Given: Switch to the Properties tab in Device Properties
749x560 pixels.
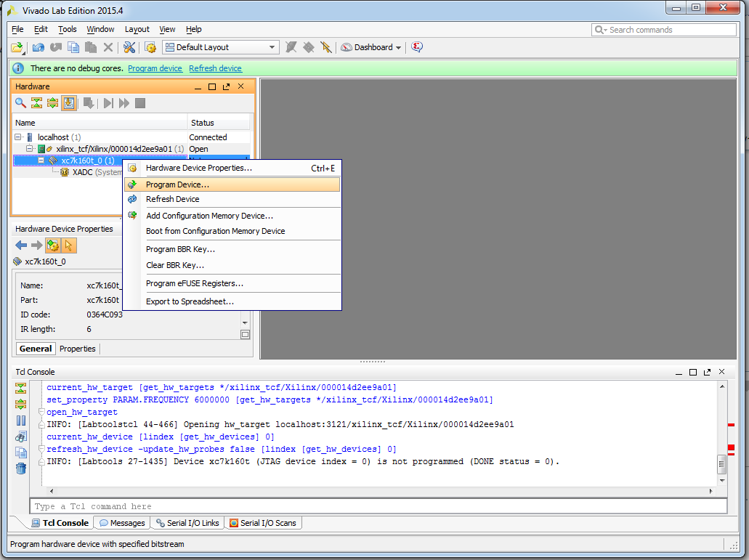Looking at the screenshot, I should [78, 349].
